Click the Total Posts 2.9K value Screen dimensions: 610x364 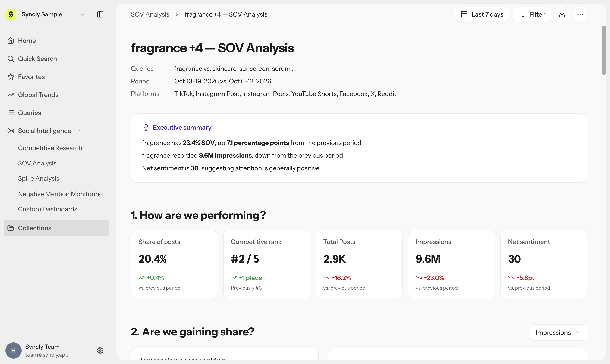point(335,259)
